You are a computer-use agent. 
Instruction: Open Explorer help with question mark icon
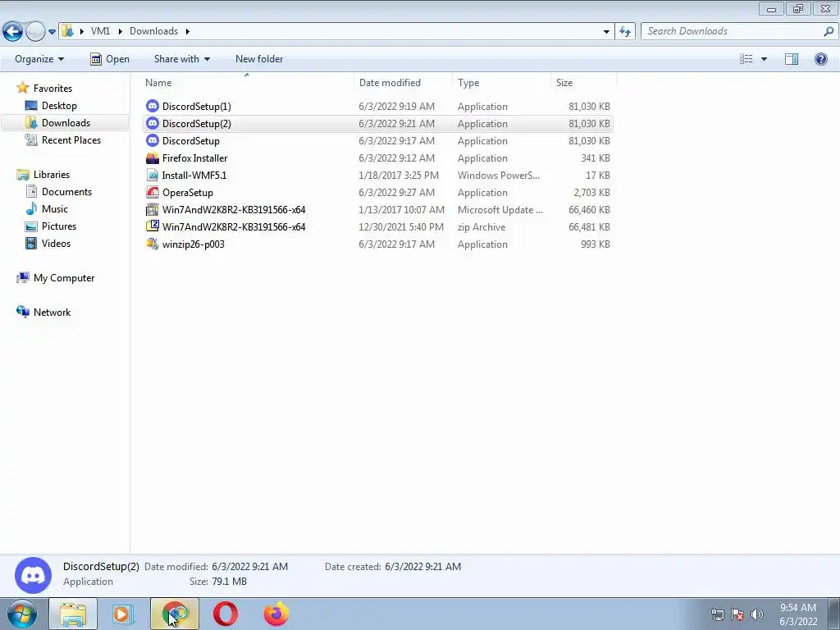click(x=820, y=59)
